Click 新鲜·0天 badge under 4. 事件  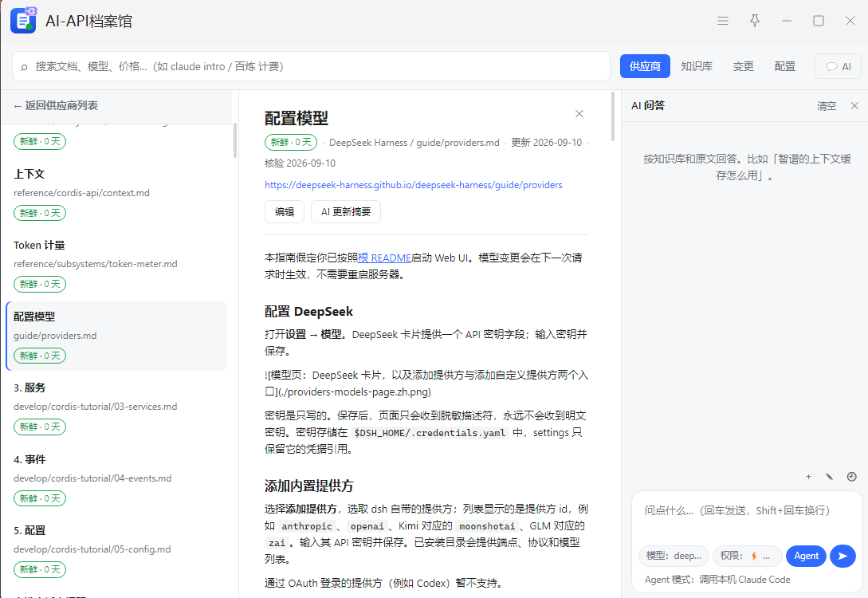click(x=40, y=498)
